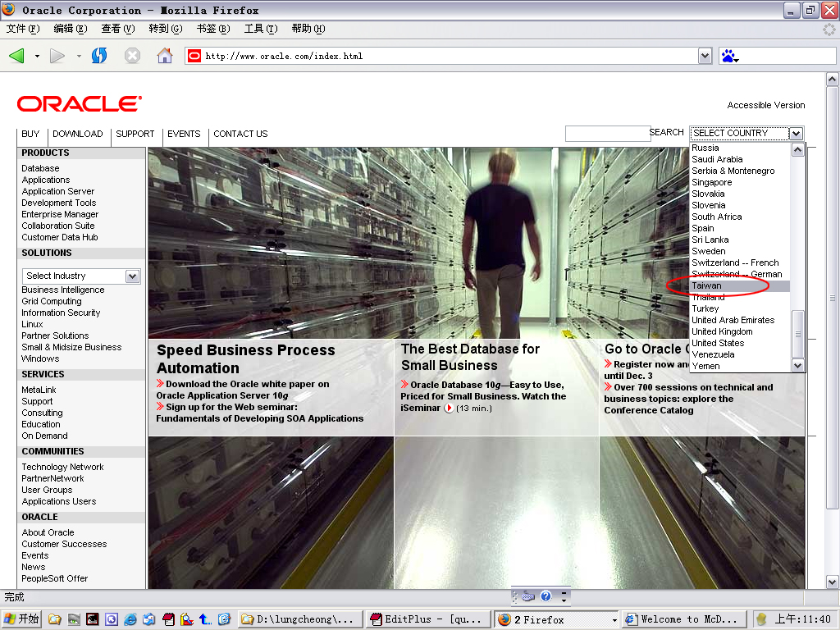Reload the page with the blue refresh icon
This screenshot has width=840, height=630.
point(99,56)
